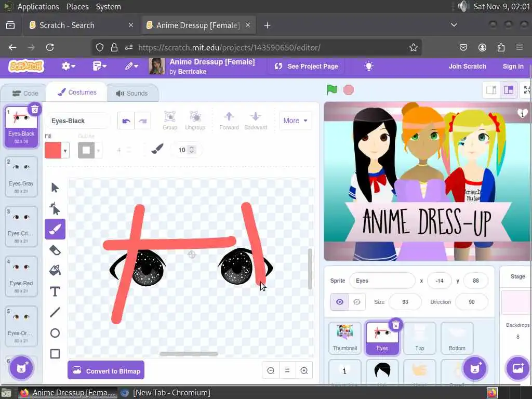Click the Ungroup shapes icon
The image size is (532, 399).
195,121
